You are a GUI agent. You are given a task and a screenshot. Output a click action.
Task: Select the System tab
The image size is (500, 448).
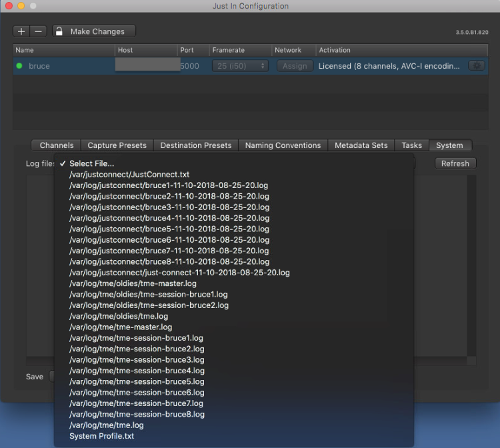point(449,145)
